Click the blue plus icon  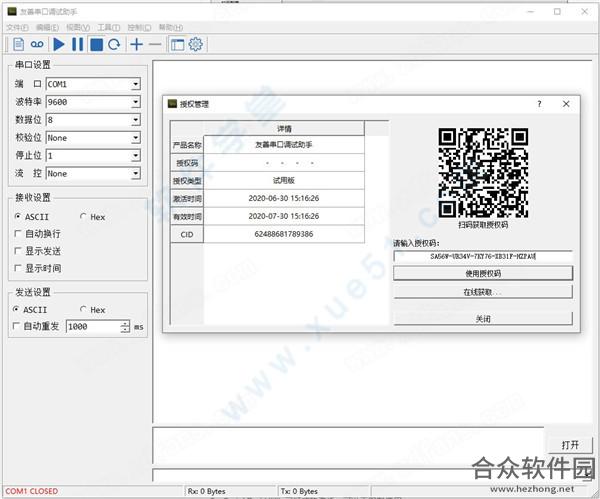pos(137,44)
